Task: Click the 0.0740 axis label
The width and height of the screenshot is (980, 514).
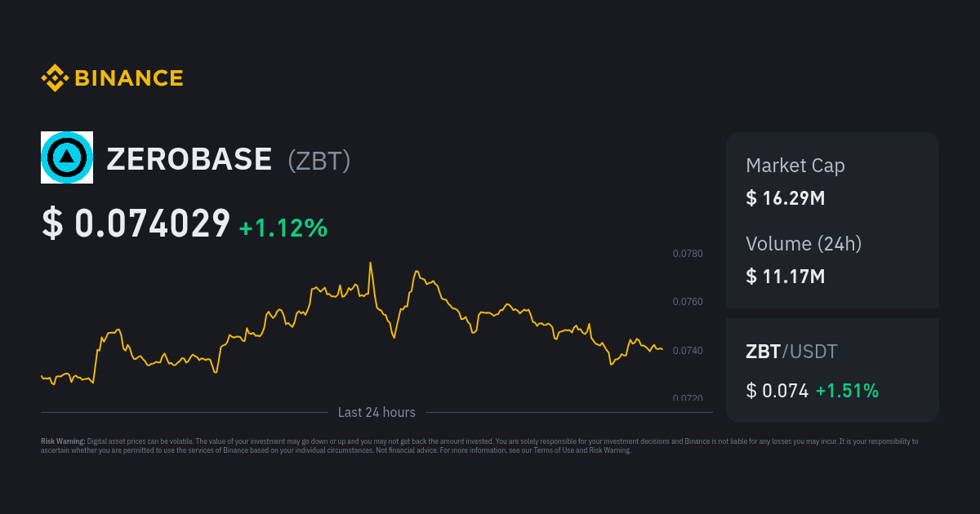Action: pos(688,351)
